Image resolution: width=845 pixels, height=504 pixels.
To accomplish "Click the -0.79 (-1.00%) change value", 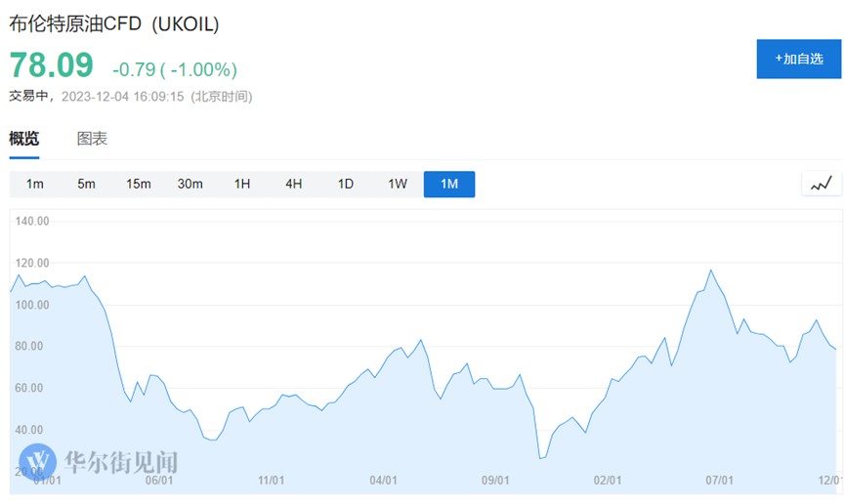I will 175,69.
